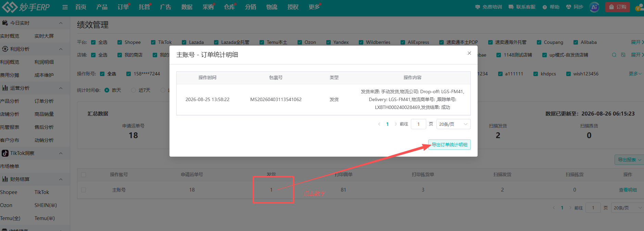Open the dialog 20条/页 page size dropdown

(x=453, y=124)
